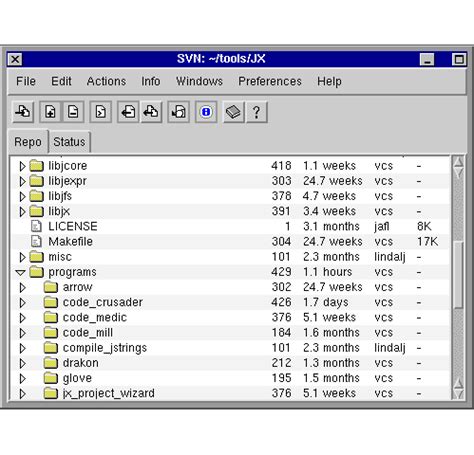Open the File menu
The image size is (474, 455).
tap(26, 81)
